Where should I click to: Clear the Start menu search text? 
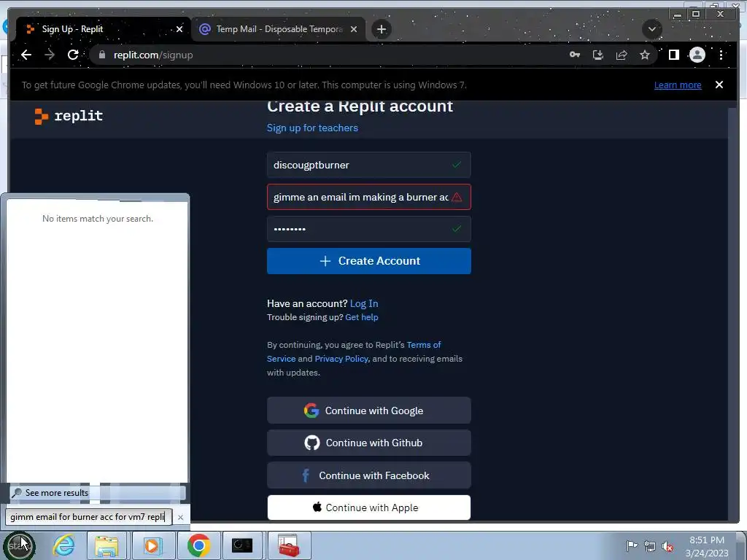[x=180, y=517]
